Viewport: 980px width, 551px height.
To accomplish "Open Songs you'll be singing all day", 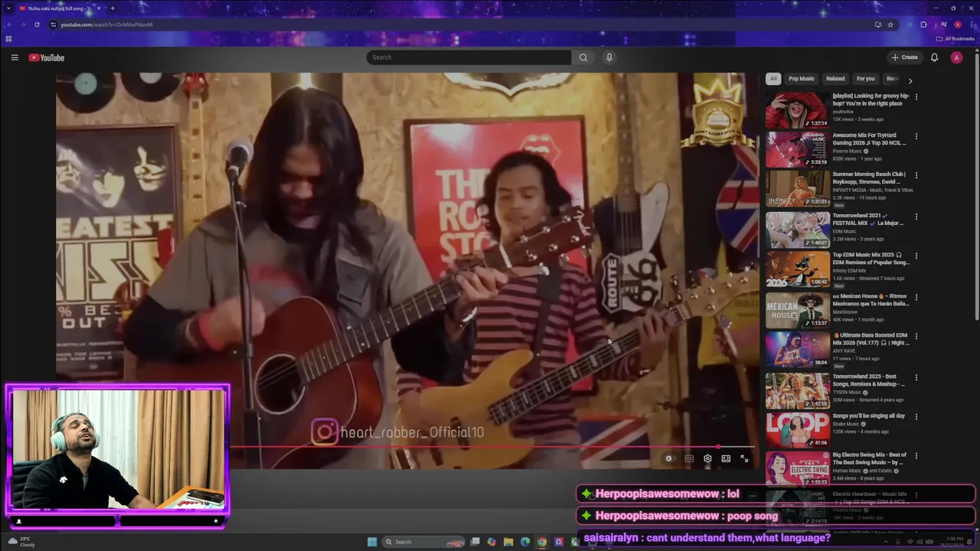I will (869, 416).
